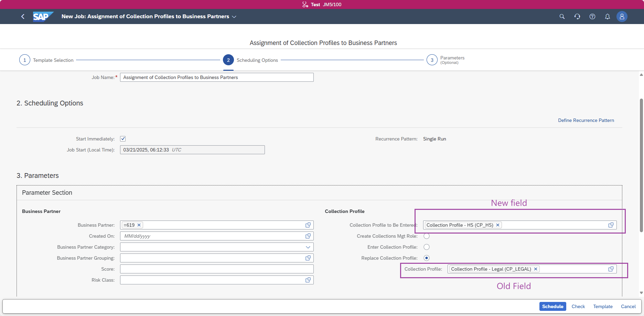
Task: Remove the =619 token
Action: (139, 225)
